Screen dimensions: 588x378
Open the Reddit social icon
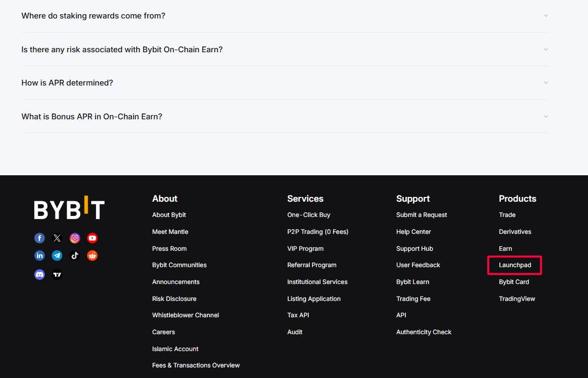[92, 256]
